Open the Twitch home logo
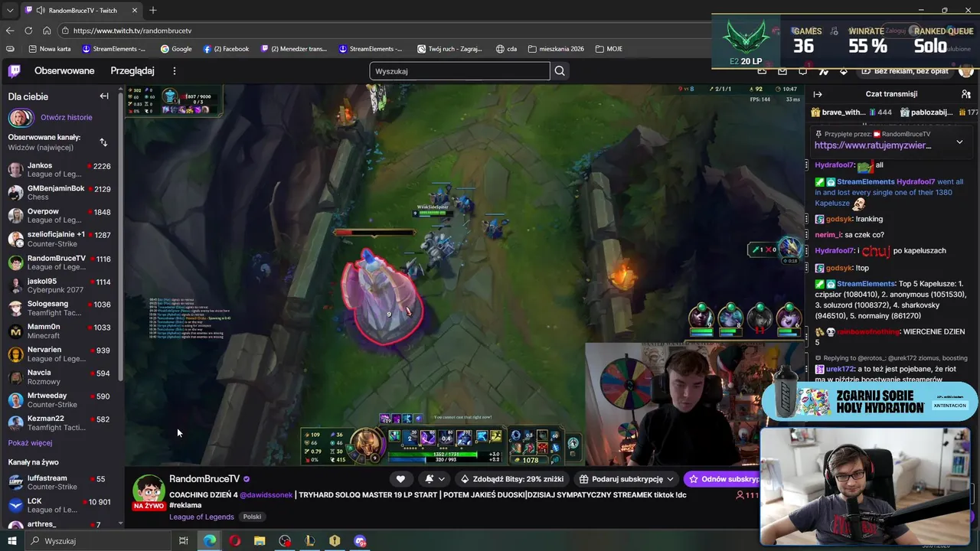Viewport: 980px width, 551px height. (14, 71)
